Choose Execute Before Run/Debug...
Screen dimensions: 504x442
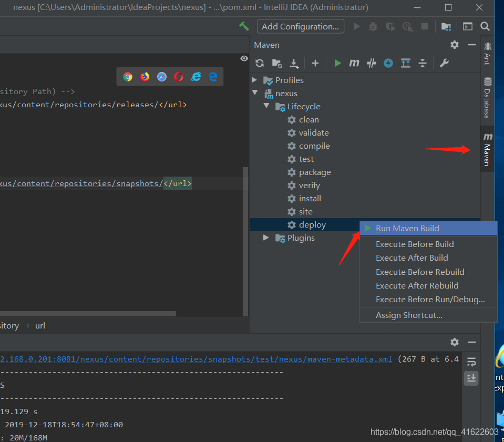pyautogui.click(x=428, y=299)
